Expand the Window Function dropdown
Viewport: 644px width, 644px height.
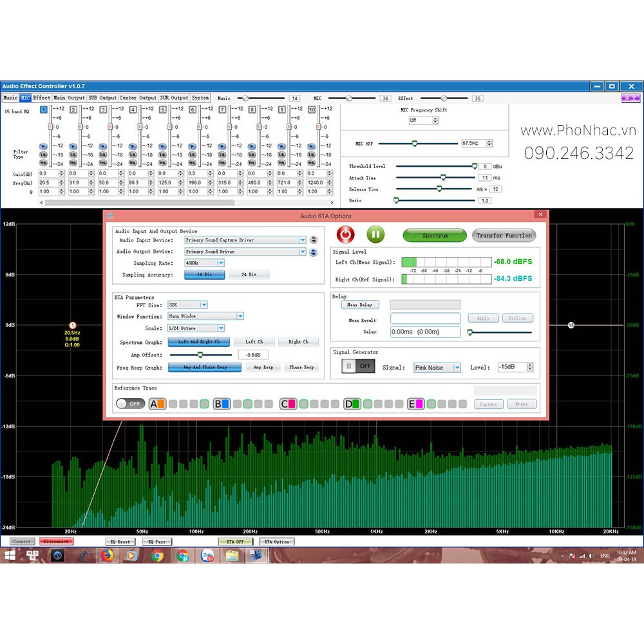click(x=240, y=316)
